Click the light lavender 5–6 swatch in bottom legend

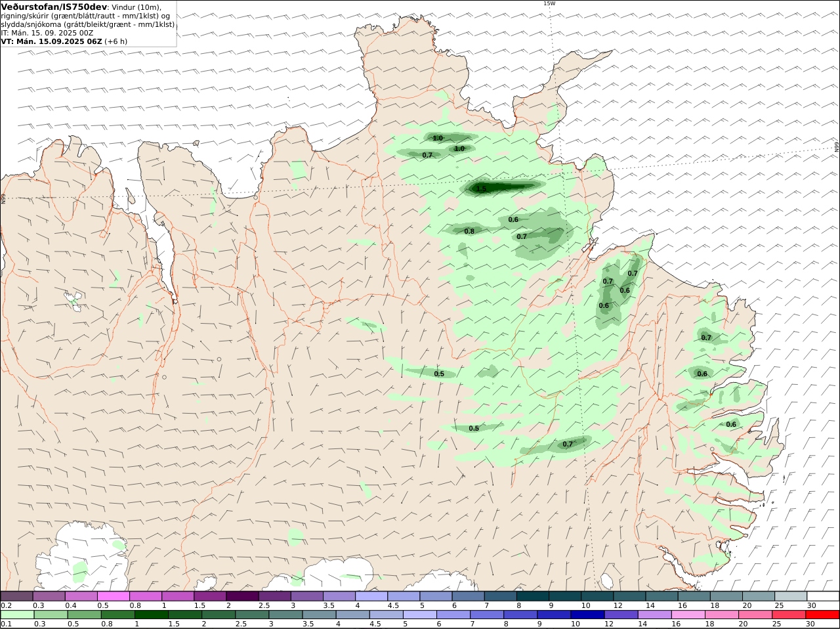pyautogui.click(x=420, y=615)
